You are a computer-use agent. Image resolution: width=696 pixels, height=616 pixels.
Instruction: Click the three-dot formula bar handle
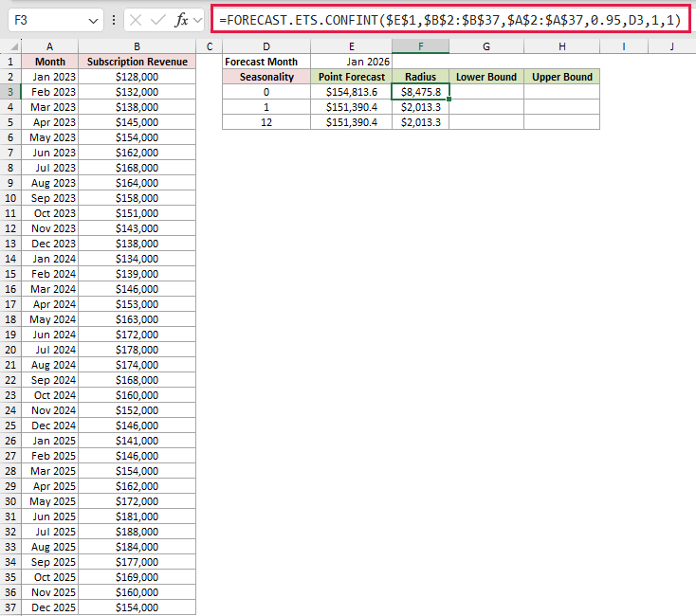[114, 20]
